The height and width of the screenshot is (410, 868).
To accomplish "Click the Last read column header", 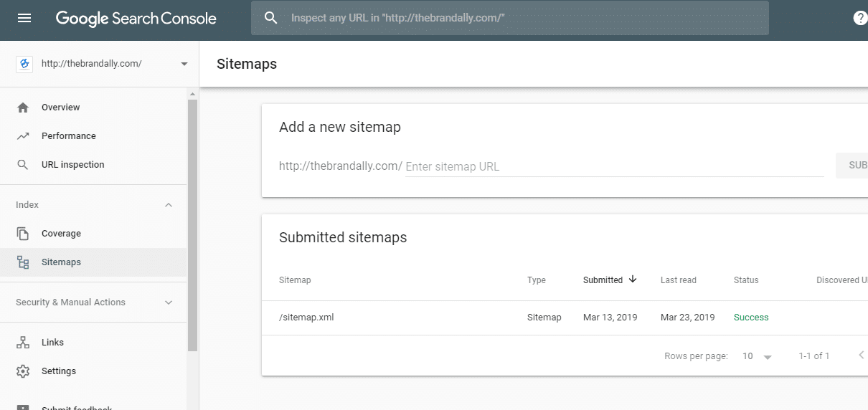I will 679,280.
